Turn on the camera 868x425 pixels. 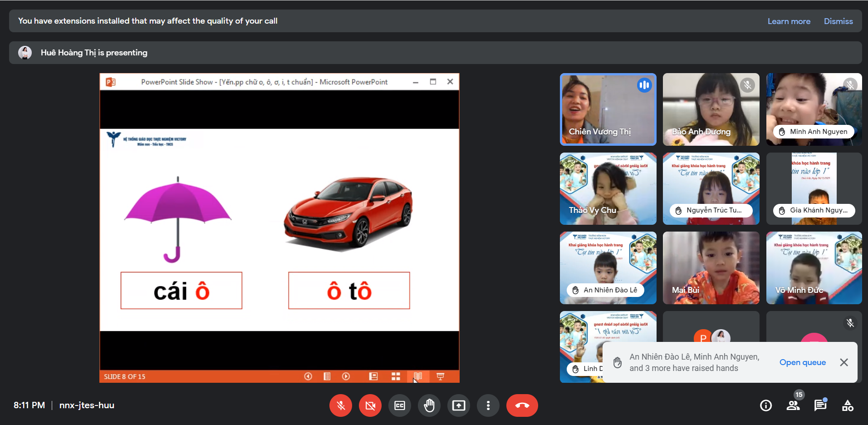(370, 405)
